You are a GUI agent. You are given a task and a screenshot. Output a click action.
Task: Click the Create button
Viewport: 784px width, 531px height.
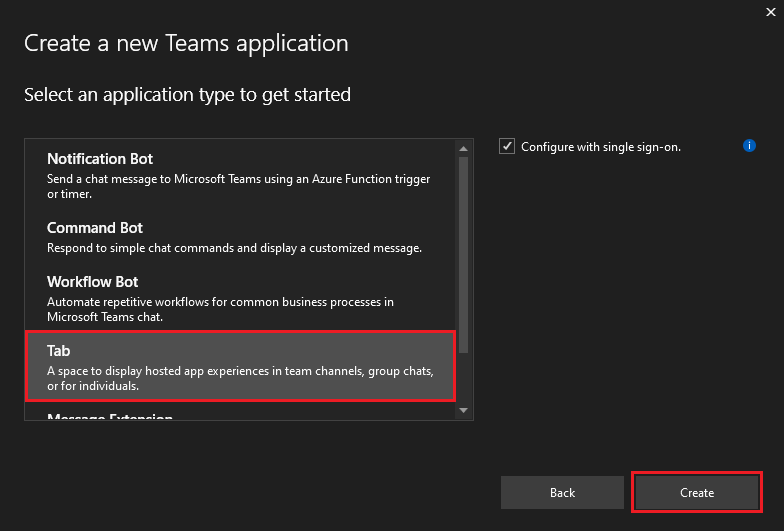(x=696, y=492)
